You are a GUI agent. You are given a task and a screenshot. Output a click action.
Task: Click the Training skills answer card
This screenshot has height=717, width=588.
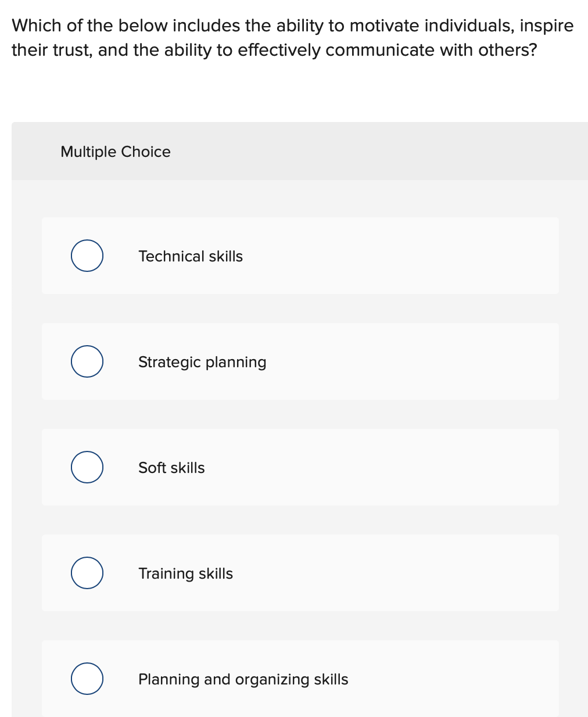300,573
